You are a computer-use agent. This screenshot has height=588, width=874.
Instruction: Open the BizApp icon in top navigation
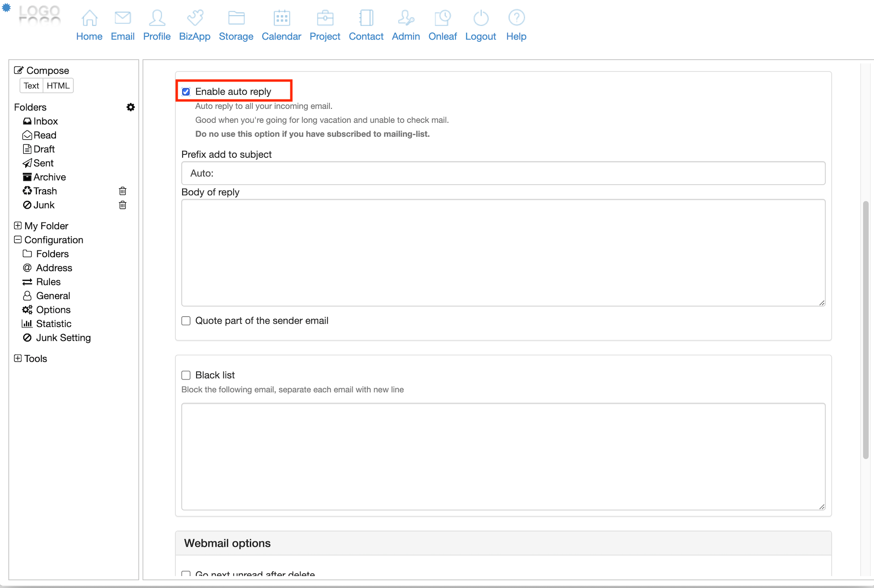(195, 18)
